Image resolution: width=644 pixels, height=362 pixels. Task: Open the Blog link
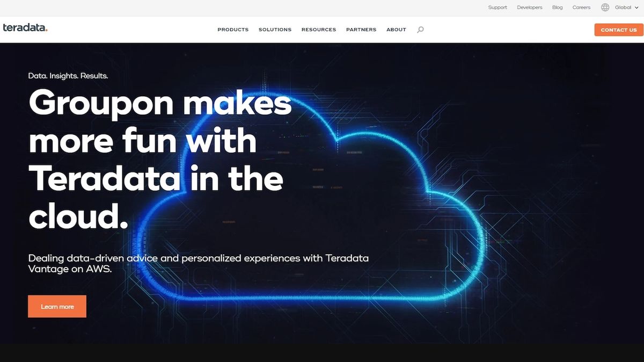[558, 8]
